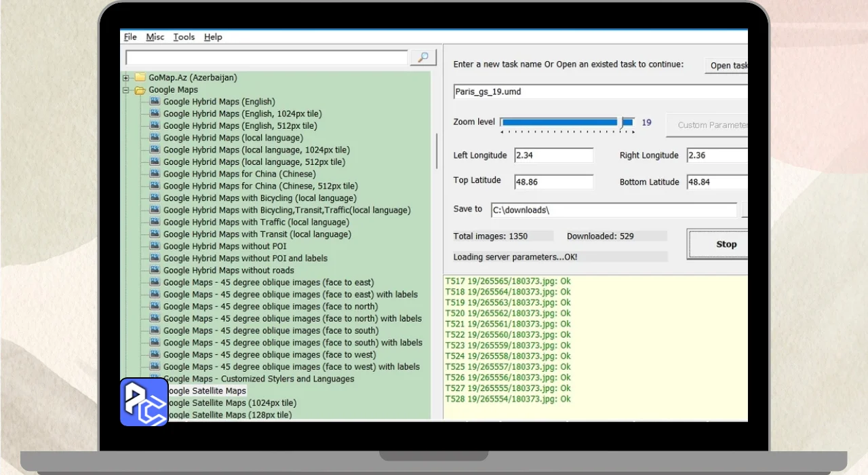Open the Help menu

[x=213, y=37]
